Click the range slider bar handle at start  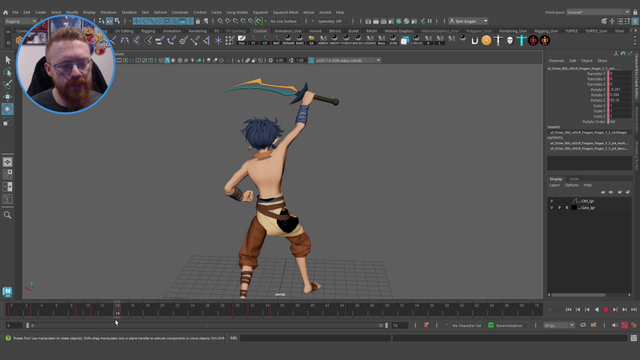point(28,325)
